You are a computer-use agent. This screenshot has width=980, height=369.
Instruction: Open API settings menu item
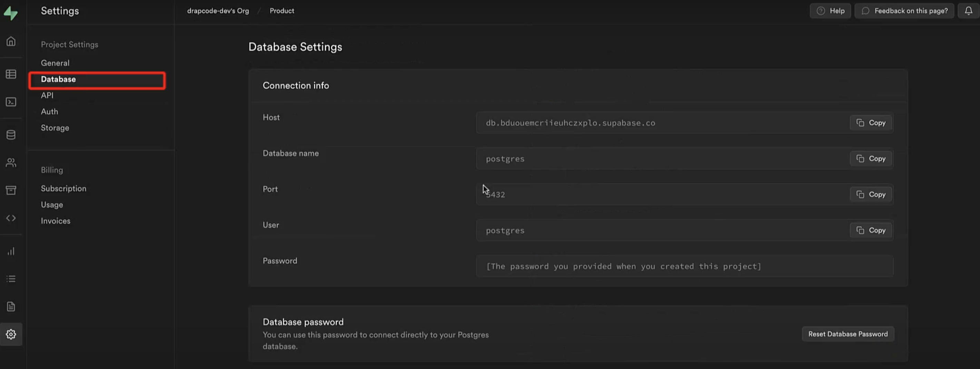[47, 95]
